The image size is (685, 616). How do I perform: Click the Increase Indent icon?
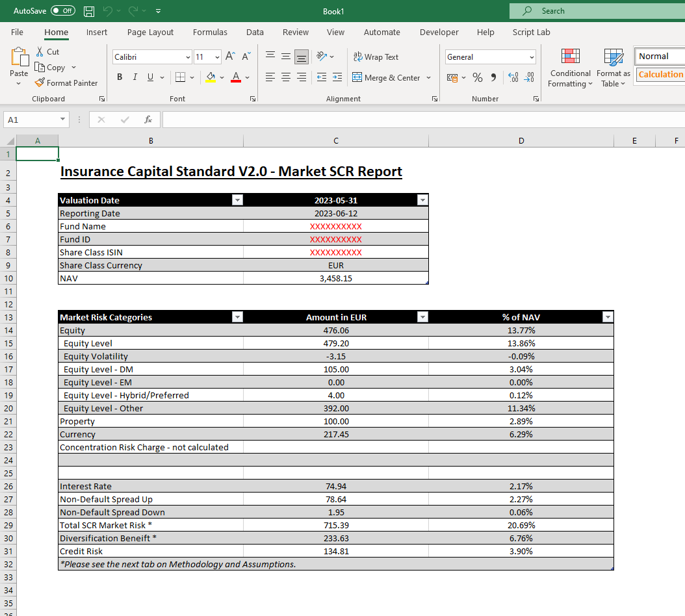(337, 77)
